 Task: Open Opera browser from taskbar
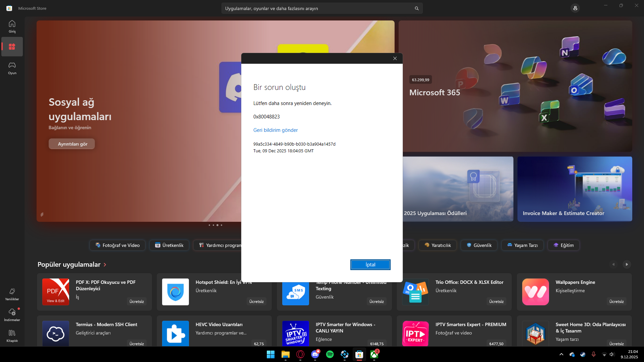pos(300,354)
